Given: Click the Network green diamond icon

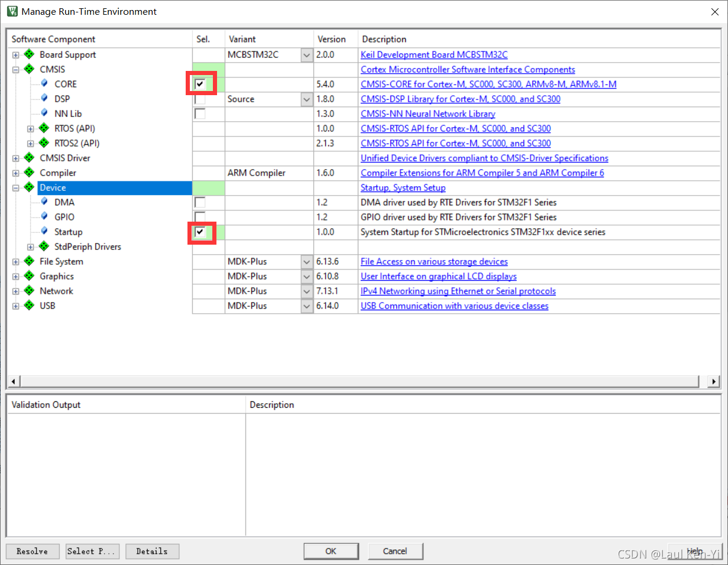Looking at the screenshot, I should (29, 291).
